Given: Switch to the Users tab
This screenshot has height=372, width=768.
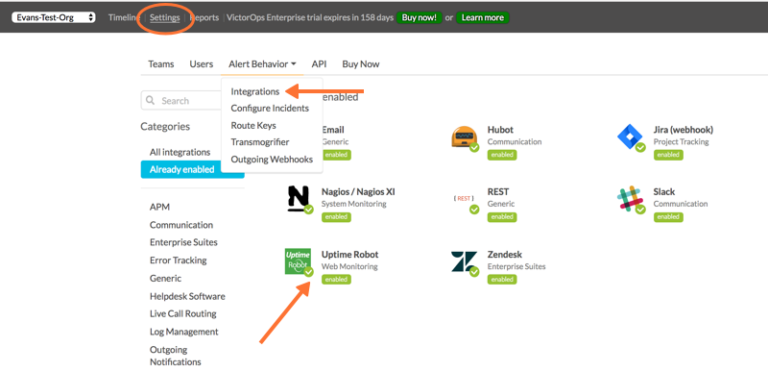Looking at the screenshot, I should tap(201, 64).
